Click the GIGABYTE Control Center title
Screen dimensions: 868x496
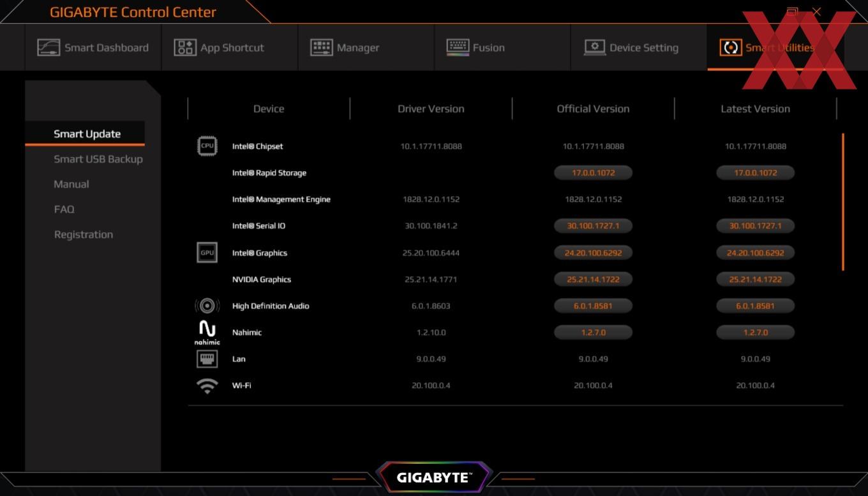133,12
